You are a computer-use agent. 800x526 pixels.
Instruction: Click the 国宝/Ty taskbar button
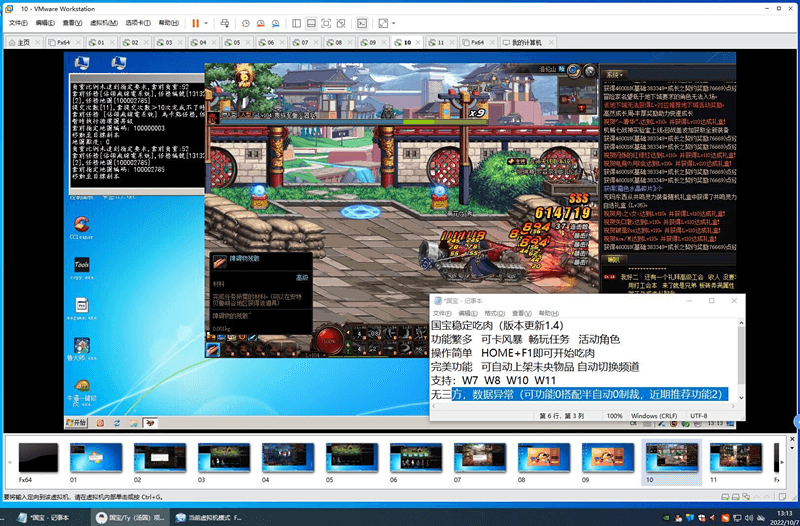131,517
